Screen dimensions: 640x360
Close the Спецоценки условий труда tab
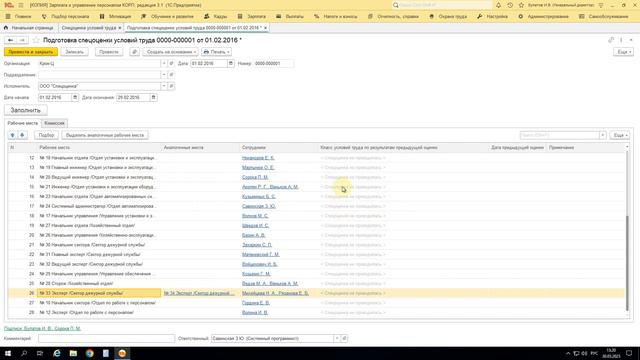120,28
